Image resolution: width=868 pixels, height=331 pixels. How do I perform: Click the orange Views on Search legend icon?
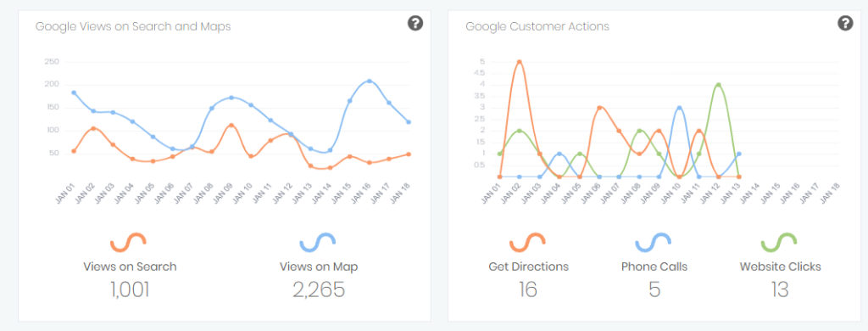129,242
